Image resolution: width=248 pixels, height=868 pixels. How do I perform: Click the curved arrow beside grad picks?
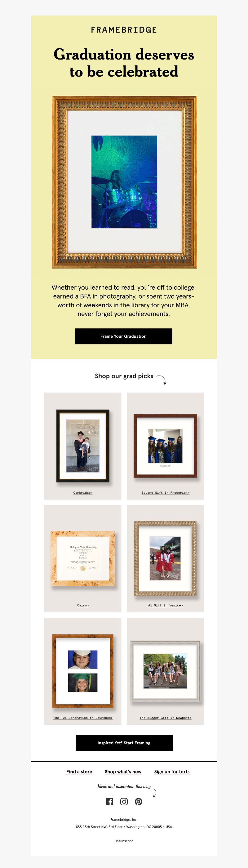click(x=162, y=380)
